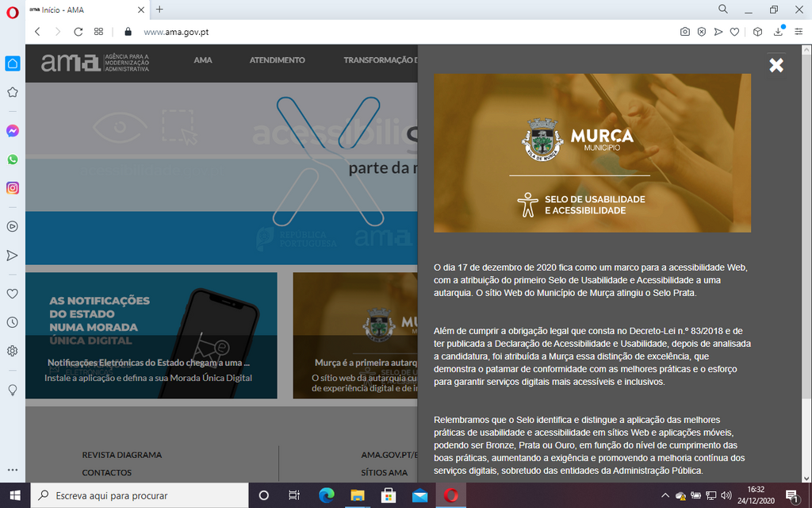812x508 pixels.
Task: Close the news overlay with X
Action: click(x=776, y=65)
